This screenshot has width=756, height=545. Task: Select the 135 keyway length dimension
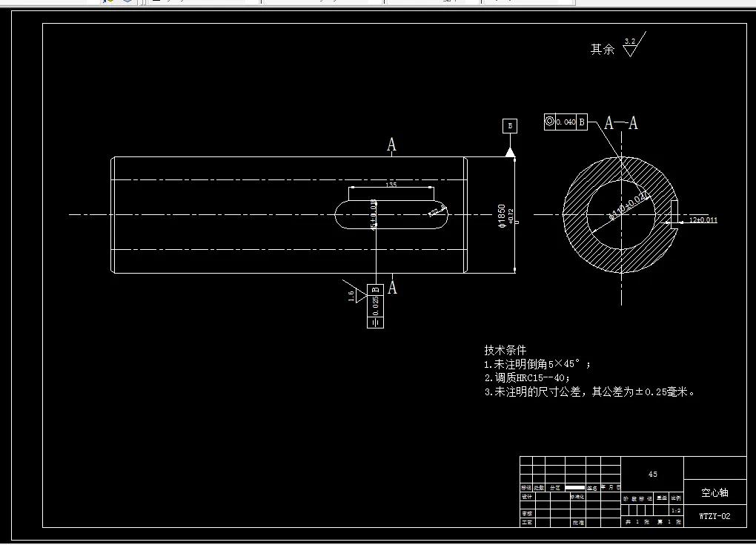[x=391, y=185]
